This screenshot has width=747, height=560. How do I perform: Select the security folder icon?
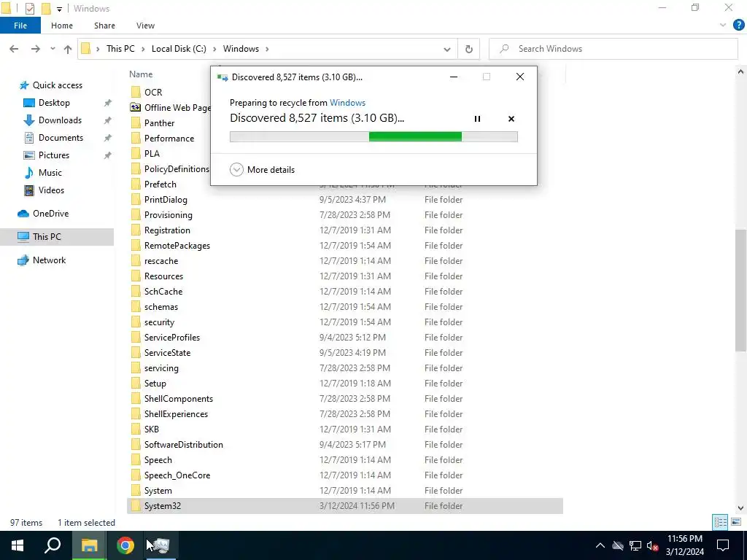[136, 322]
